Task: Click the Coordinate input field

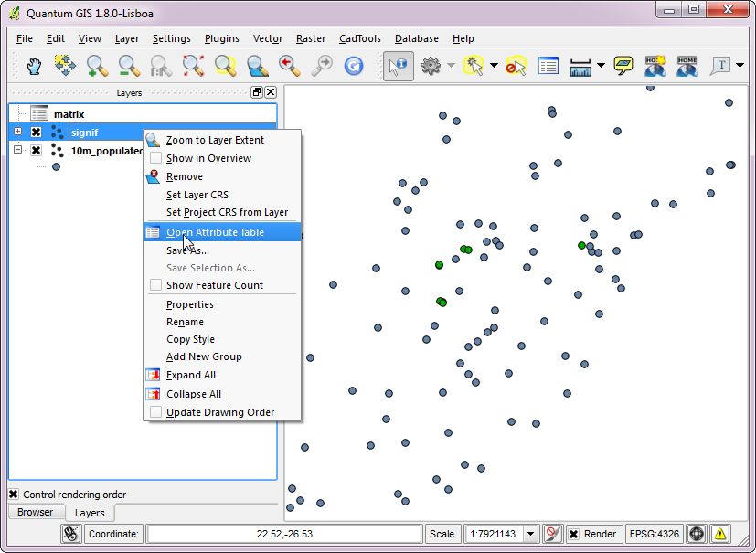Action: pos(284,534)
